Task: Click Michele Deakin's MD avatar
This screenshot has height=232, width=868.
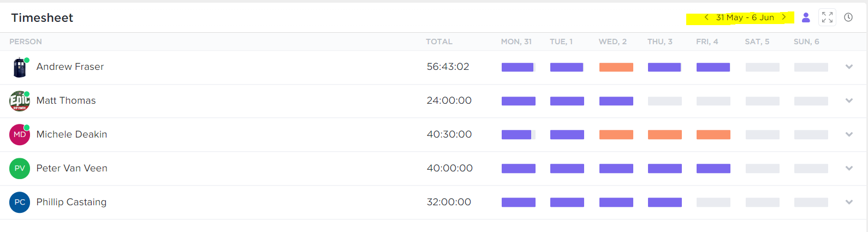Action: [20, 135]
